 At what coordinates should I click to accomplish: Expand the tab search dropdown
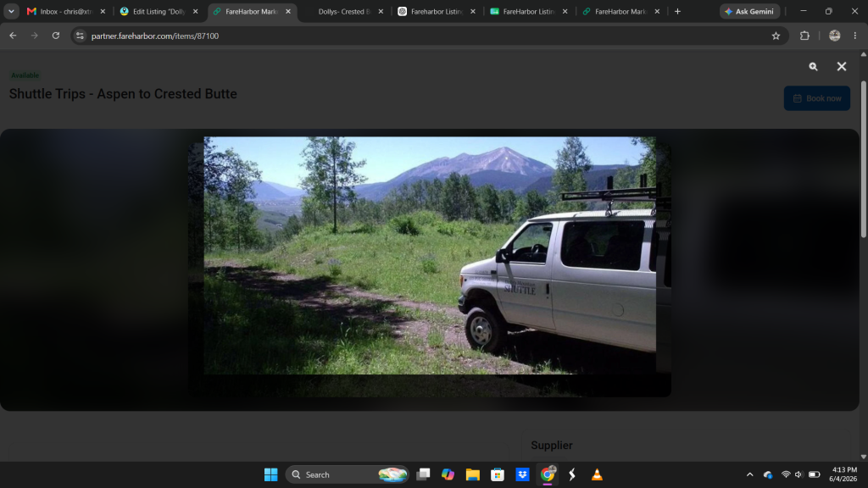(11, 11)
